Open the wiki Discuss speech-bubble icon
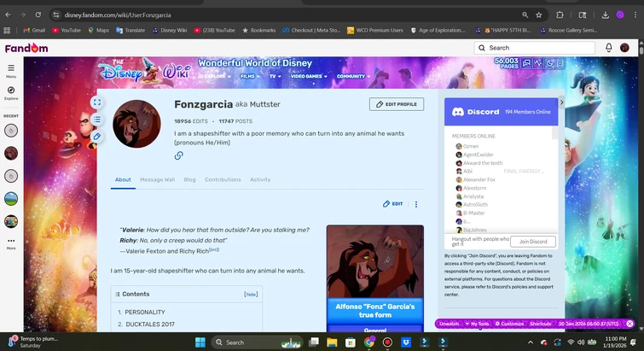Viewport: 644px width, 351px height. 526,63
